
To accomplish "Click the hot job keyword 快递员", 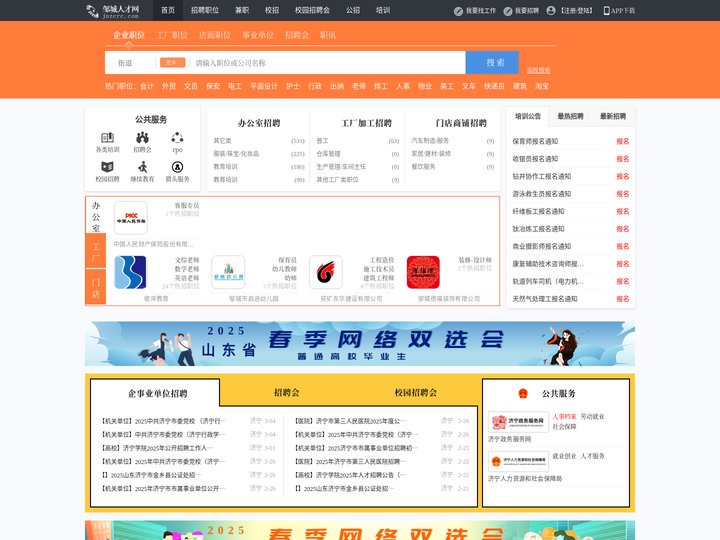I will 494,86.
